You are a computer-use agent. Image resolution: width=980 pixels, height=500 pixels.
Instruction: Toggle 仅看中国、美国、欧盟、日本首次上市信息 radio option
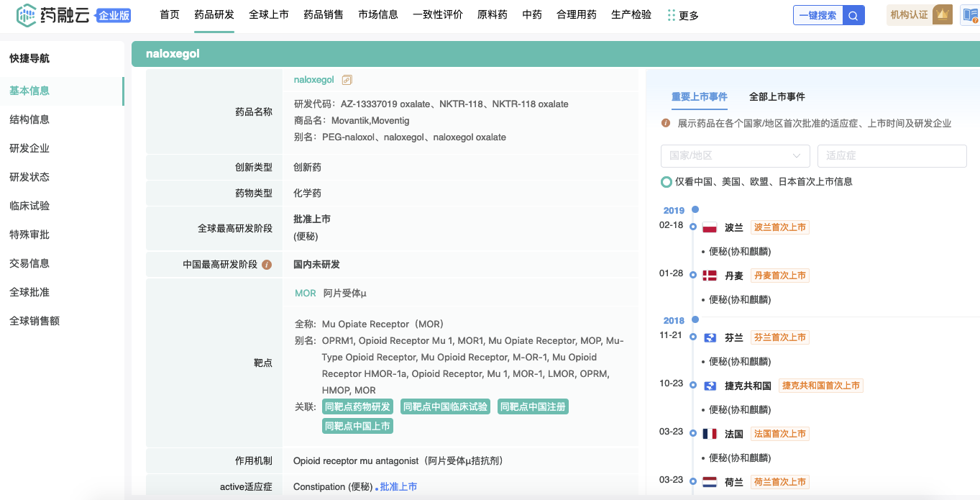(667, 182)
